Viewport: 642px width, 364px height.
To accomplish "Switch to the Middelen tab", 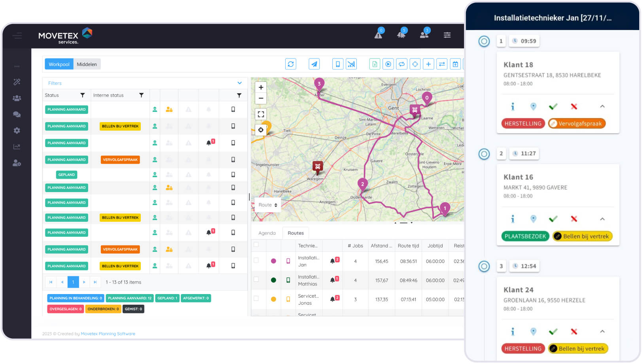I will 87,64.
